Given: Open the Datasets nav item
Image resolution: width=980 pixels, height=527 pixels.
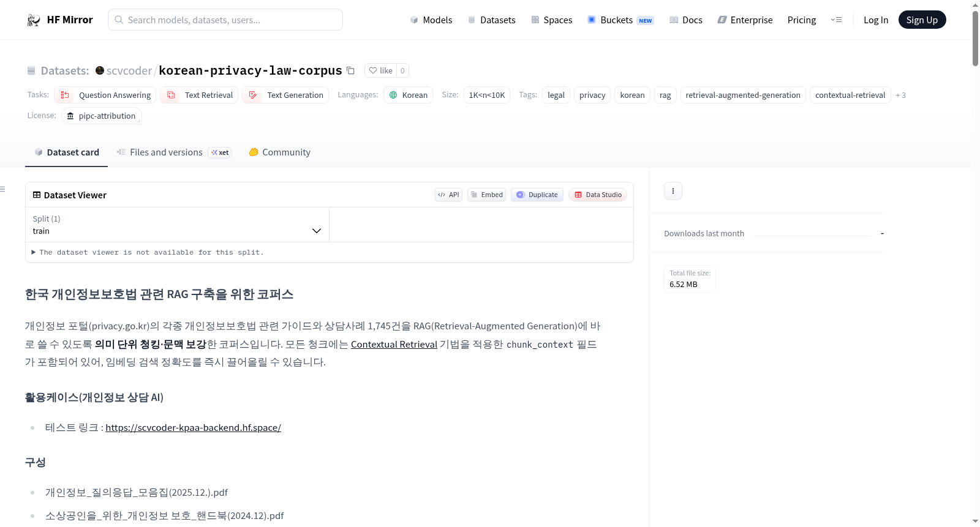Looking at the screenshot, I should (x=491, y=20).
